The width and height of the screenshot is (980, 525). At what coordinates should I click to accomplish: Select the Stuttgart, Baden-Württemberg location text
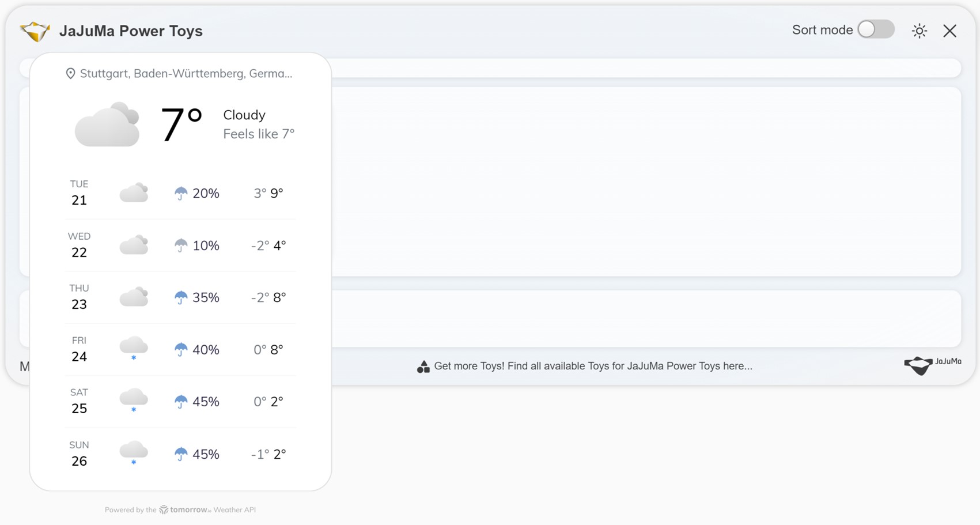(x=186, y=73)
